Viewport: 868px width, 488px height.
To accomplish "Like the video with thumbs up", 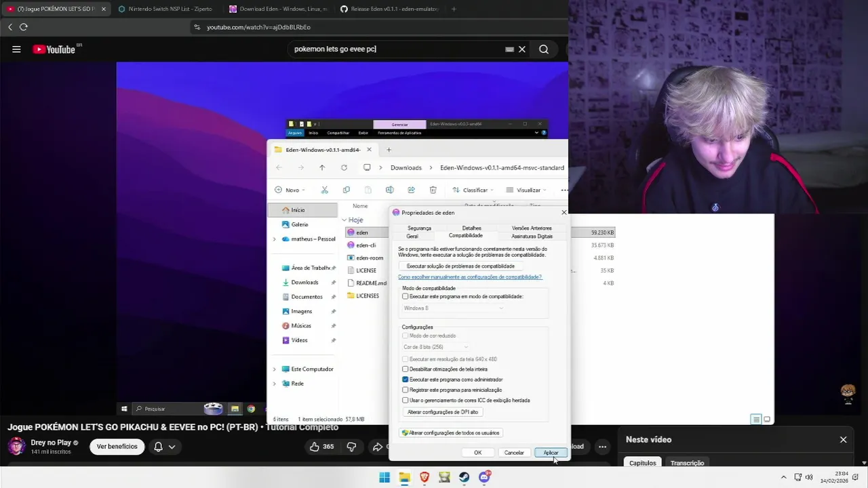I will pyautogui.click(x=322, y=447).
